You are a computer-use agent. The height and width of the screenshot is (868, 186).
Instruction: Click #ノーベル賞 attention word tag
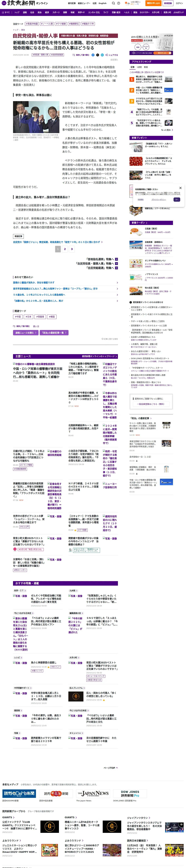[x=47, y=24]
